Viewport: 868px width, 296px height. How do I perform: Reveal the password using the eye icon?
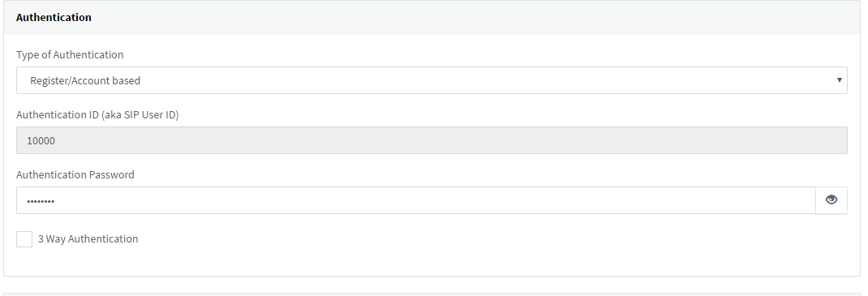click(x=831, y=199)
